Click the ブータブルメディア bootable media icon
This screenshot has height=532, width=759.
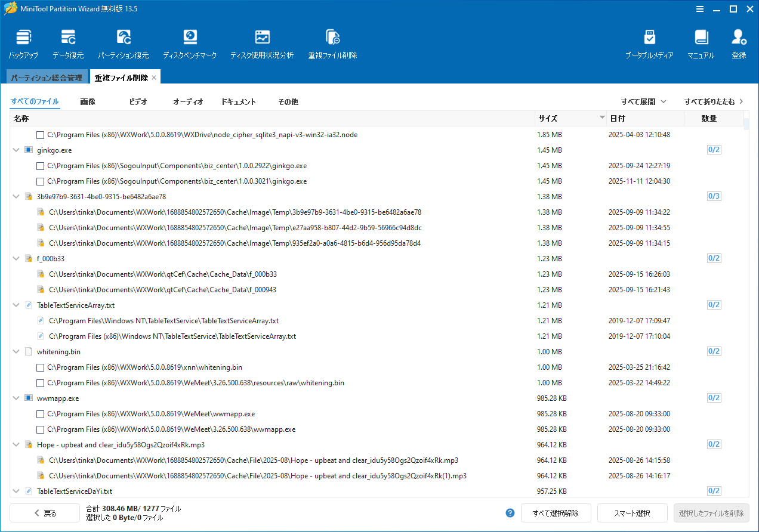point(649,44)
